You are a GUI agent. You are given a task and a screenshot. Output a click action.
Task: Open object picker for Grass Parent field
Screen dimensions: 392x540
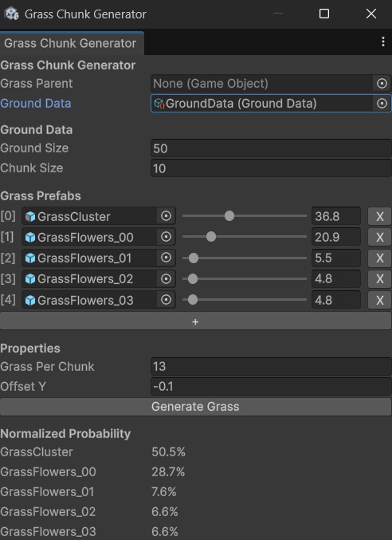382,83
